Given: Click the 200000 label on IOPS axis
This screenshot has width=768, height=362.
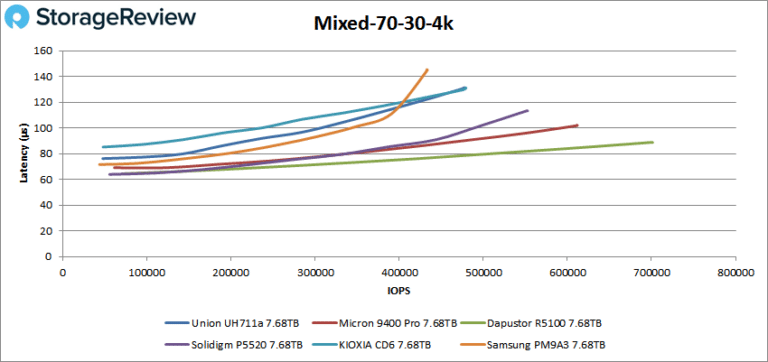Looking at the screenshot, I should pyautogui.click(x=231, y=274).
